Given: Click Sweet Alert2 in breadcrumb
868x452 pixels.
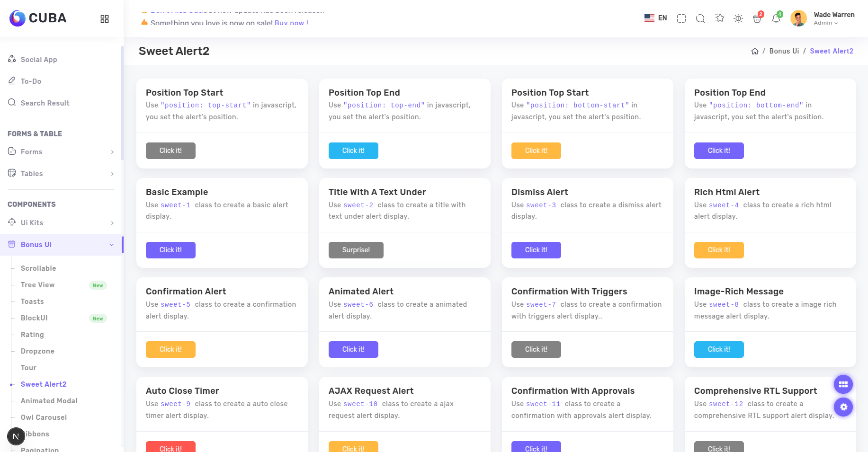Looking at the screenshot, I should (832, 51).
